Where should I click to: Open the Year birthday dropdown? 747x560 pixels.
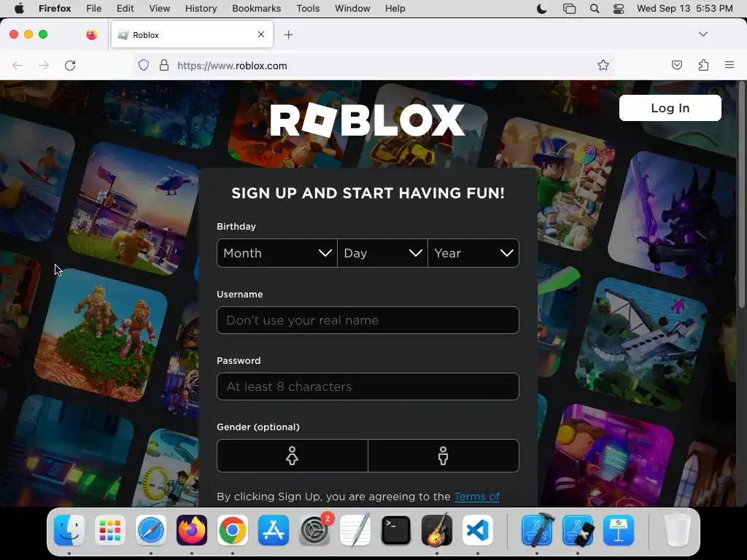tap(473, 253)
